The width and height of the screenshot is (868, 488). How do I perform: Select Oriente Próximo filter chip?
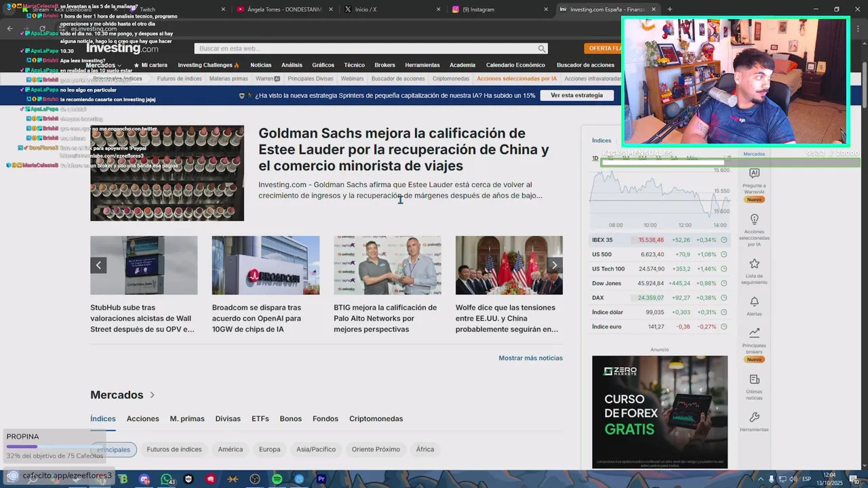[376, 449]
